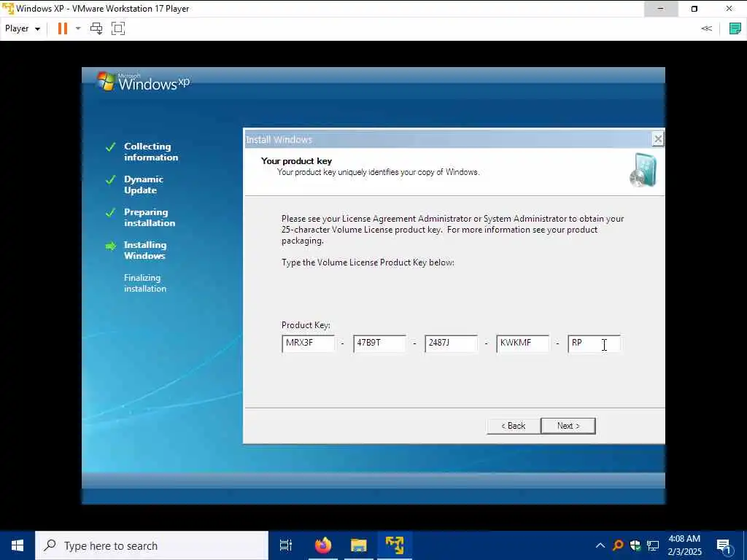
Task: Click the 'Product Key:' label
Action: click(306, 325)
